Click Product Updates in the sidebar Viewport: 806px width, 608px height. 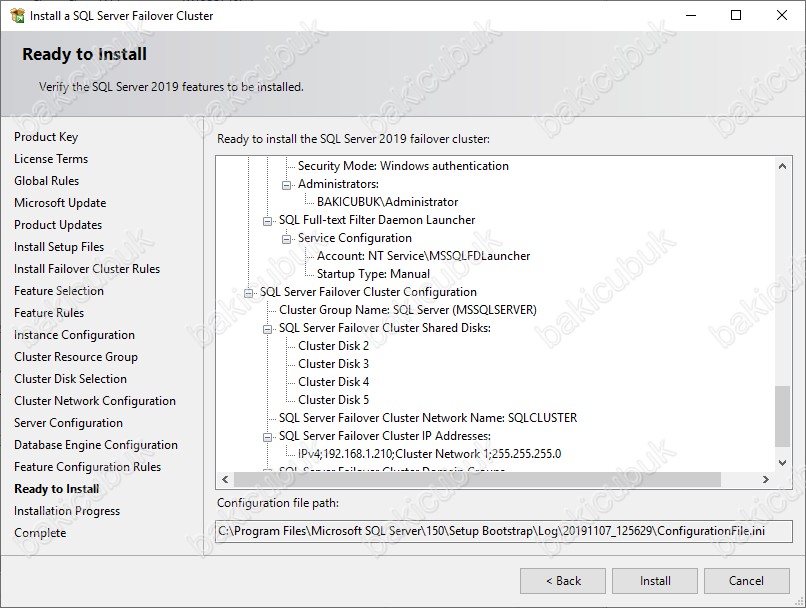pos(58,225)
